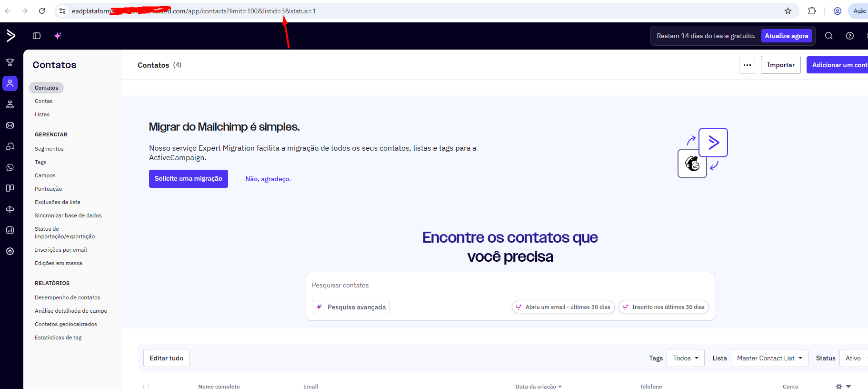View Estatísticas de tag report
This screenshot has width=868, height=389.
(x=58, y=338)
